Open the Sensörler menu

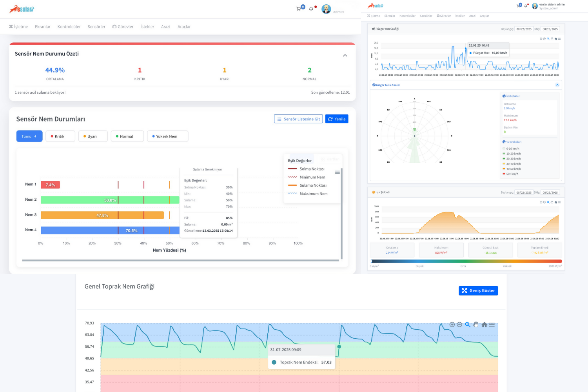click(96, 27)
